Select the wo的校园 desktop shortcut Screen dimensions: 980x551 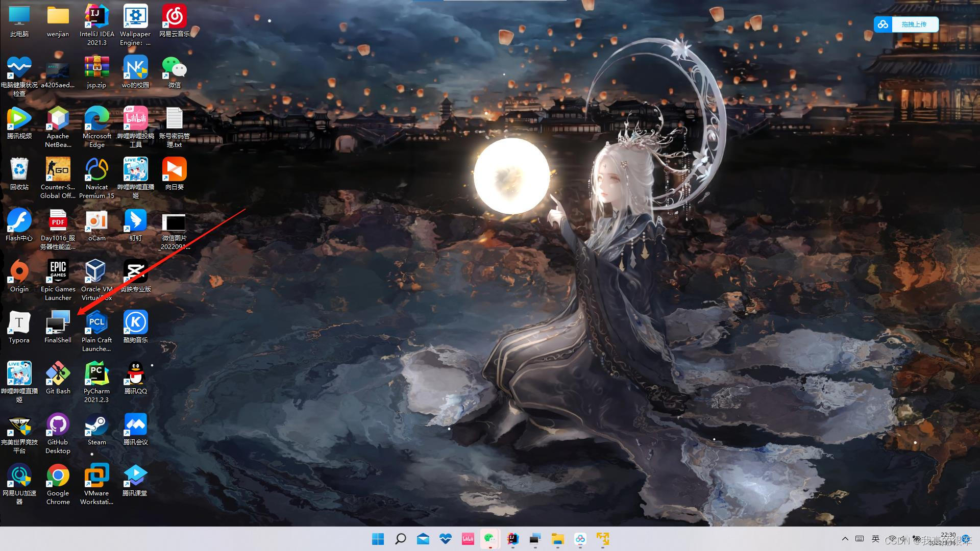tap(135, 73)
